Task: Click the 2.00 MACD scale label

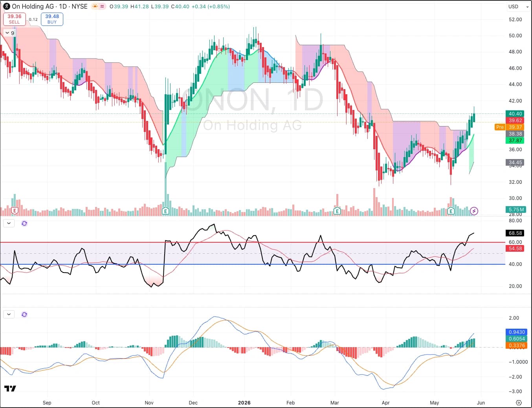Action: (x=514, y=318)
